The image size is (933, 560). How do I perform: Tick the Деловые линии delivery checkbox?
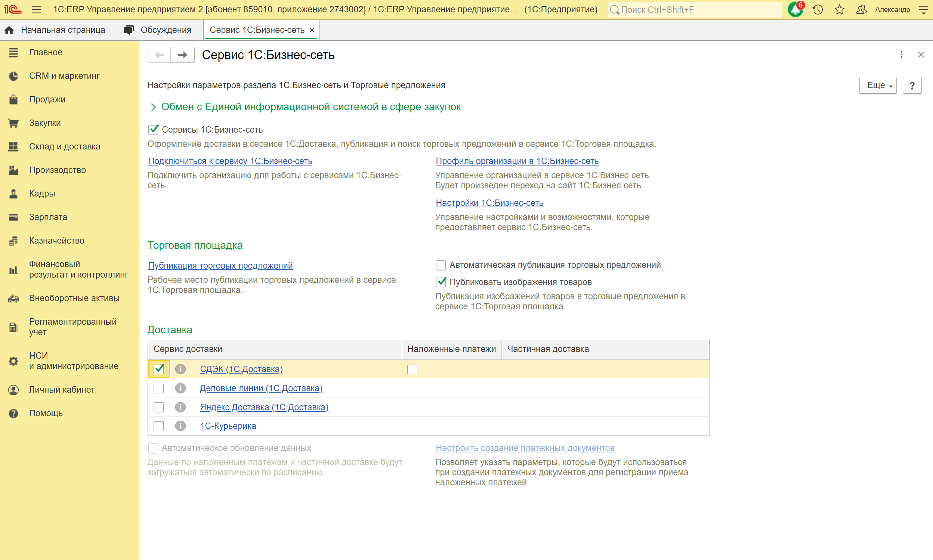tap(158, 388)
